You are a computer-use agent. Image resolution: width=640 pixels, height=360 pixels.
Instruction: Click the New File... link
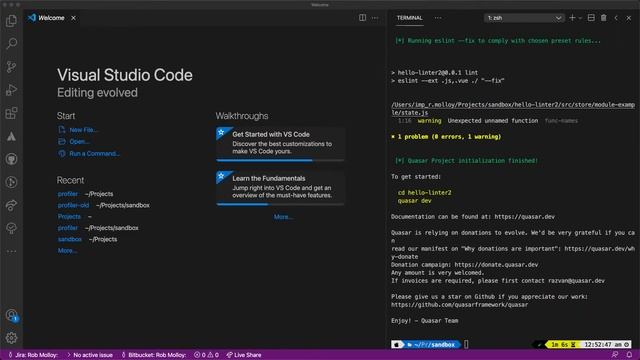pos(84,130)
